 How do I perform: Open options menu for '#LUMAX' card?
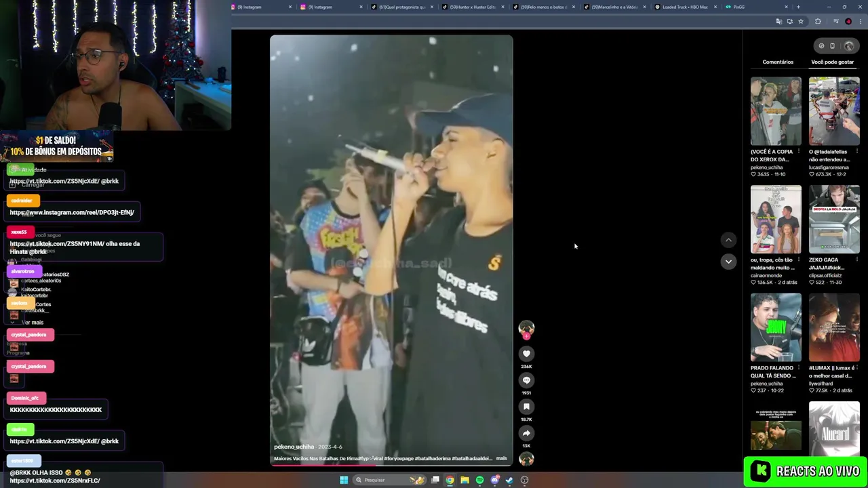pyautogui.click(x=857, y=368)
